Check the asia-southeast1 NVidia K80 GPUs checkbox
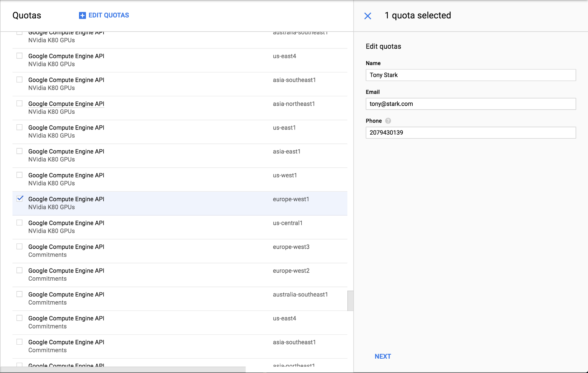This screenshot has height=373, width=588. [20, 79]
